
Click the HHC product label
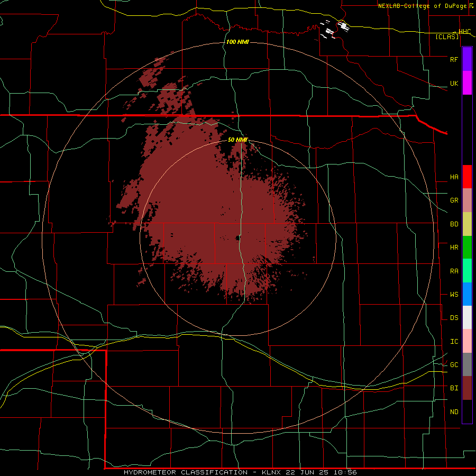click(x=464, y=32)
